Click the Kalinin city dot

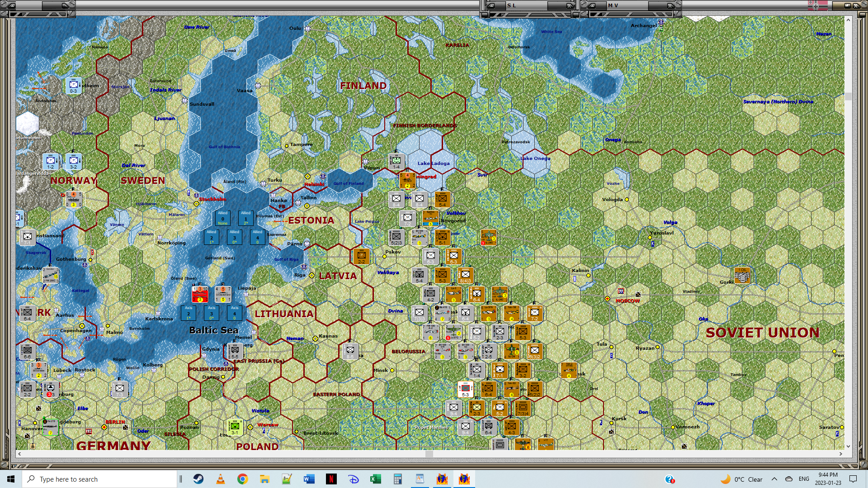pyautogui.click(x=588, y=275)
